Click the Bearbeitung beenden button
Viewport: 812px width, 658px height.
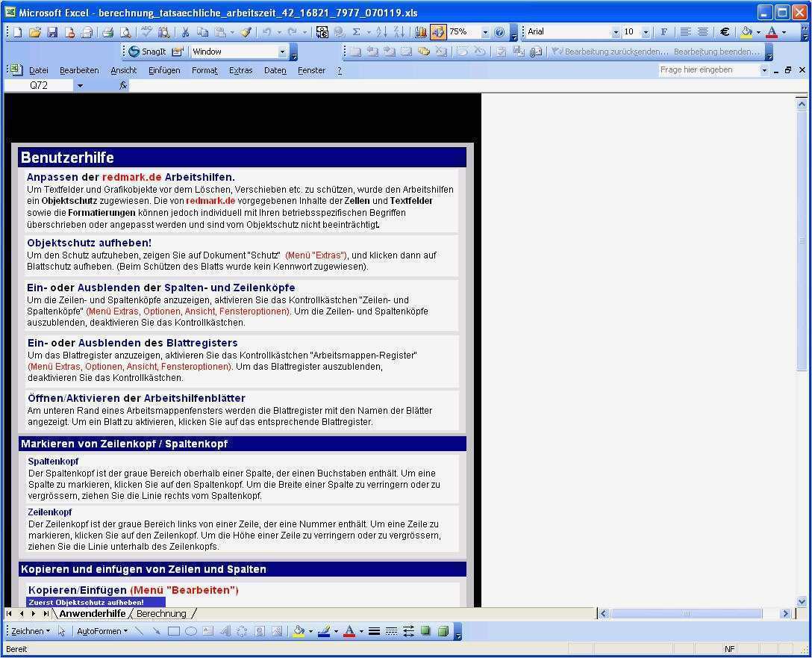pyautogui.click(x=716, y=52)
